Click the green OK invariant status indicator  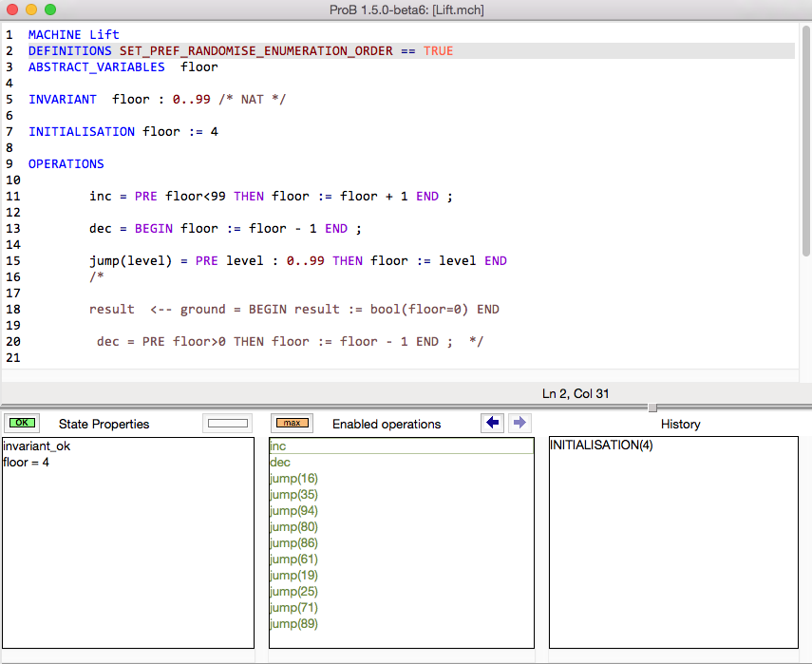click(x=20, y=423)
